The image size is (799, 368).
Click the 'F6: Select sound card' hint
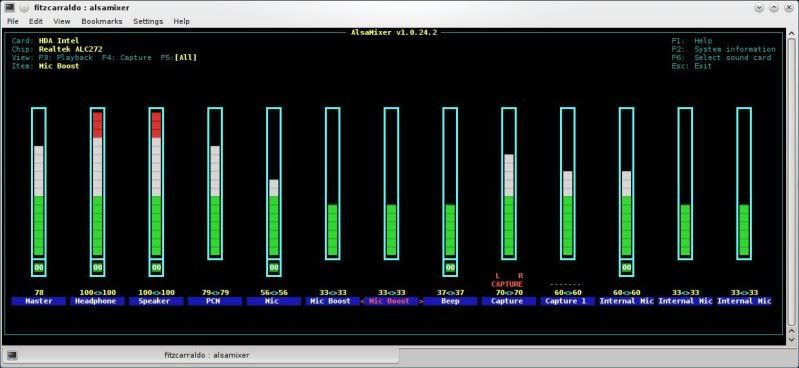coord(722,58)
